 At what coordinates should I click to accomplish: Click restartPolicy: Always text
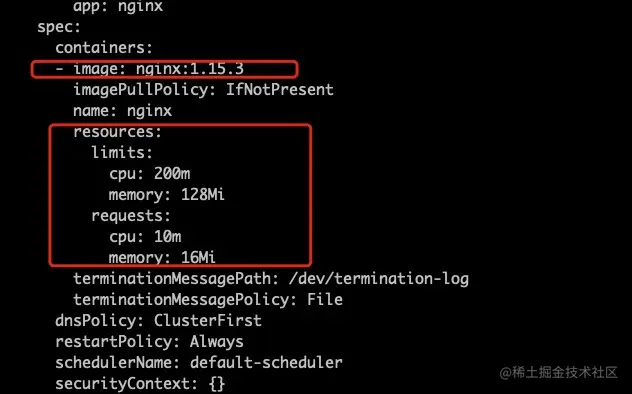[150, 342]
